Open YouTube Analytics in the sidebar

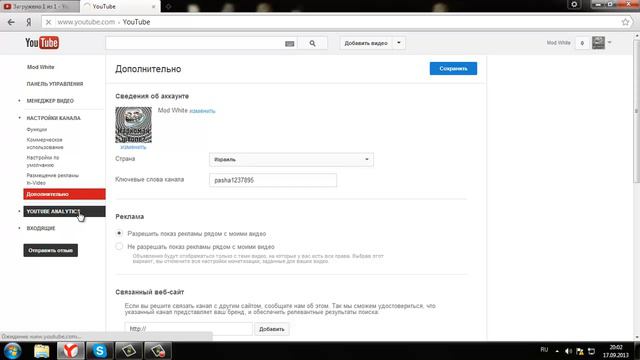[x=64, y=211]
